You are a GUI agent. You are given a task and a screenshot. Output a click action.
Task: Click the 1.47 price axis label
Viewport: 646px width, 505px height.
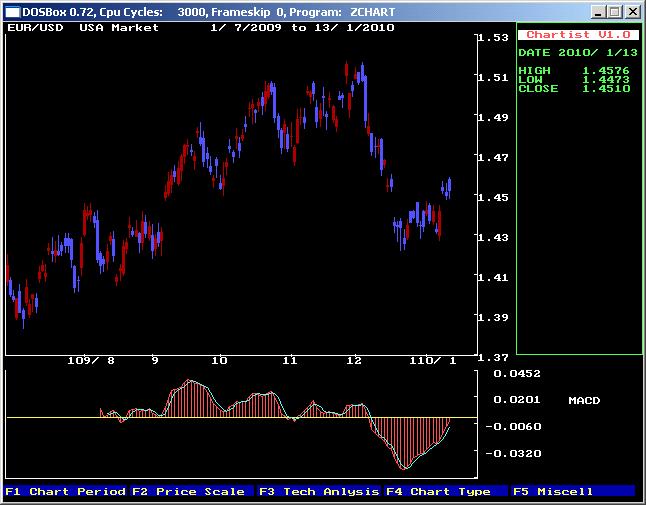click(493, 157)
